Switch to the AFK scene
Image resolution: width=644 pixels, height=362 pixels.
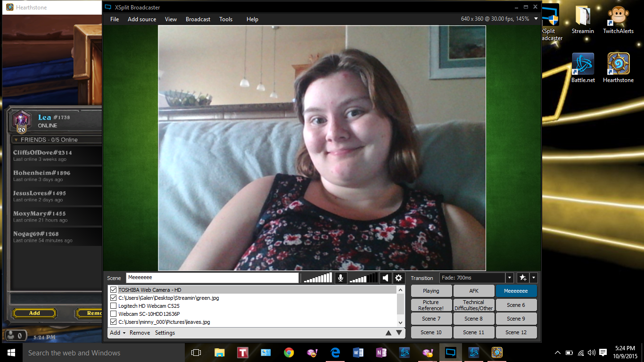pyautogui.click(x=473, y=290)
